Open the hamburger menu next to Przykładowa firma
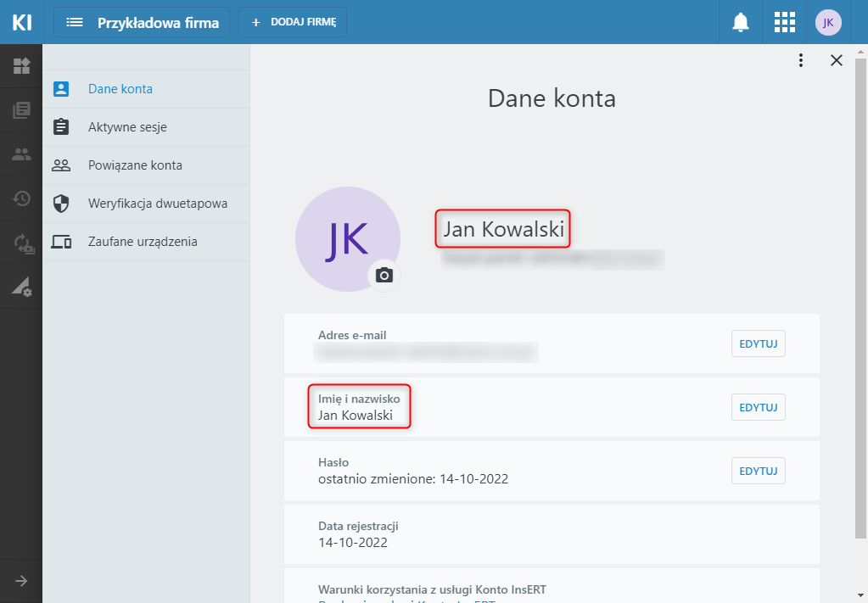 click(x=75, y=22)
